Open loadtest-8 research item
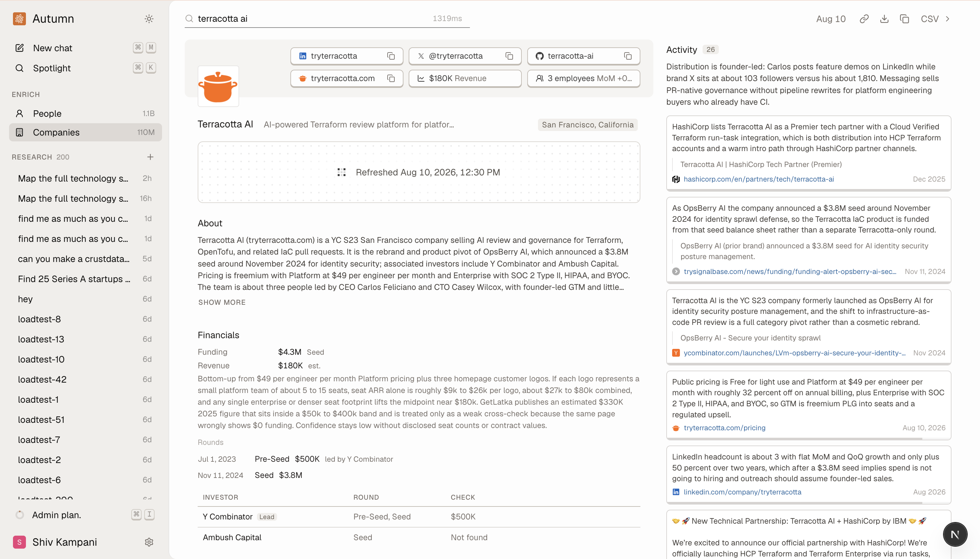 point(85,319)
